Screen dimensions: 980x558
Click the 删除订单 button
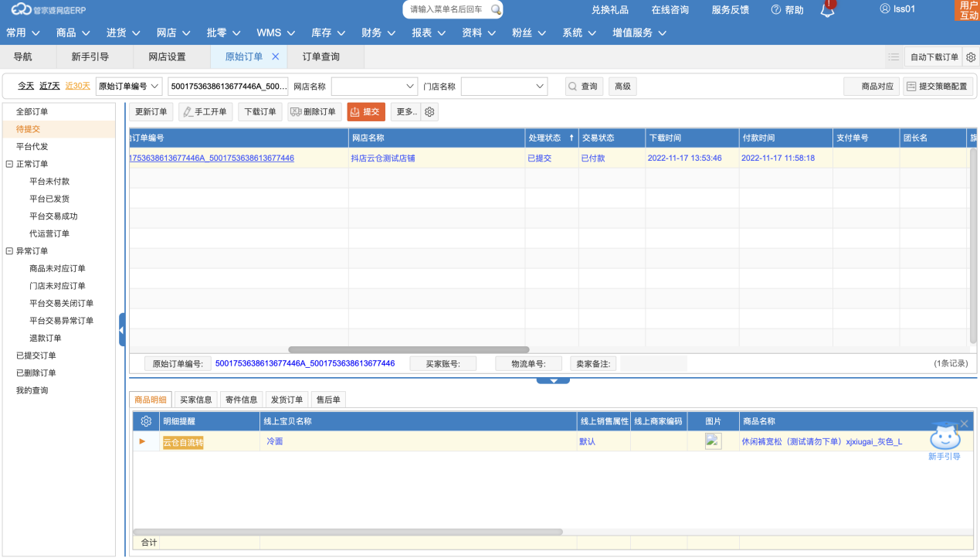tap(314, 112)
